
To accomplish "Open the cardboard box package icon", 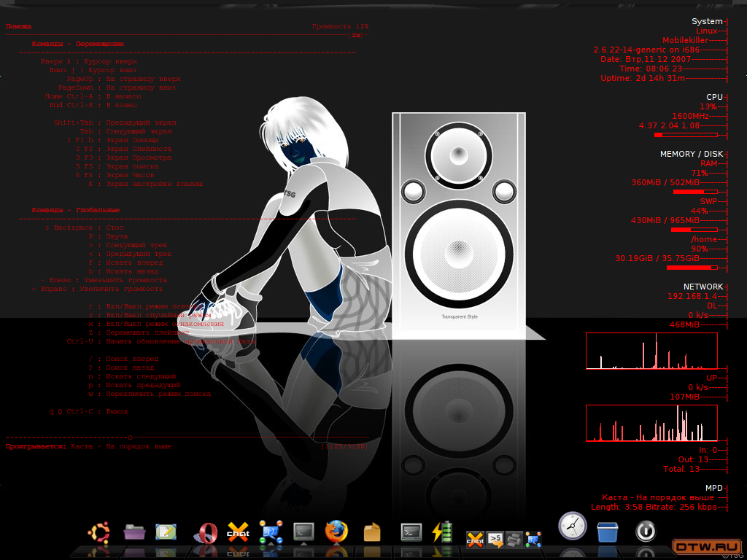I will (x=372, y=532).
